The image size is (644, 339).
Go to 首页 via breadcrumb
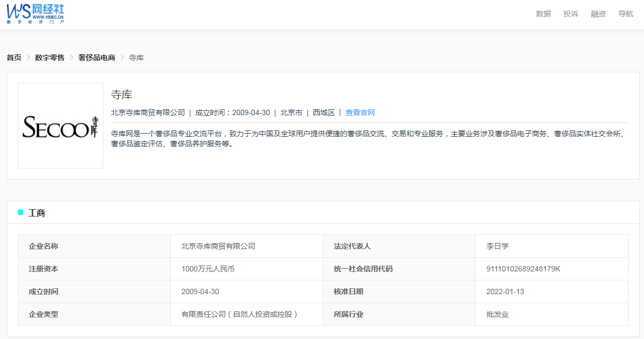click(14, 58)
